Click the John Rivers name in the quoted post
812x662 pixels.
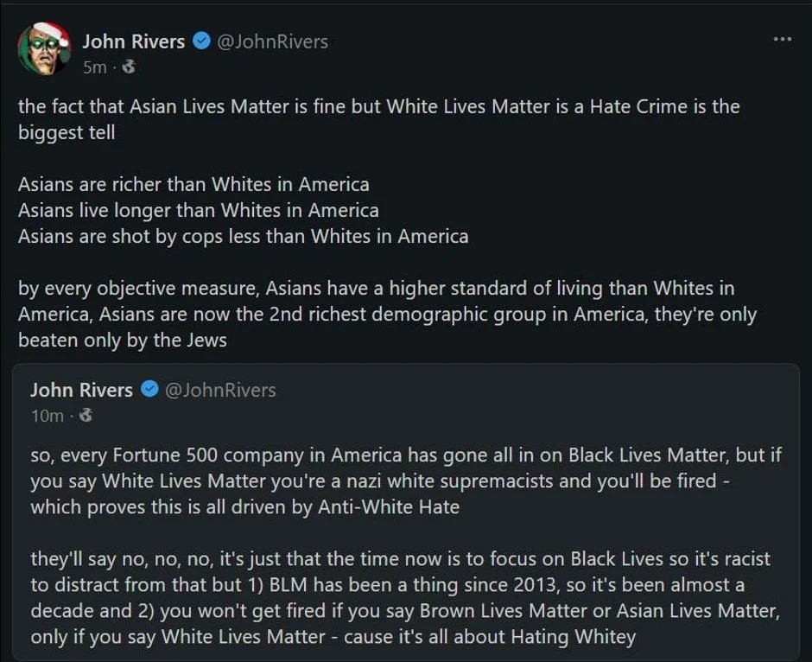click(x=82, y=390)
